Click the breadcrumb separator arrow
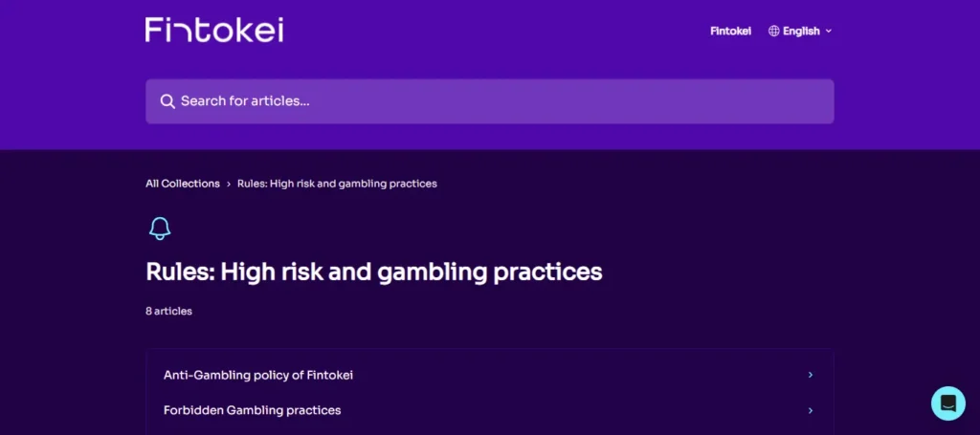980x435 pixels. click(229, 185)
